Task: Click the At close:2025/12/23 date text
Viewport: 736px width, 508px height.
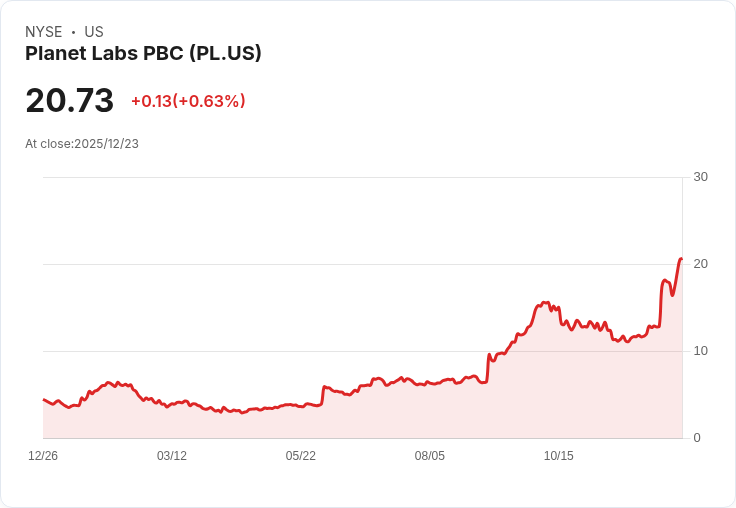Action: tap(82, 144)
